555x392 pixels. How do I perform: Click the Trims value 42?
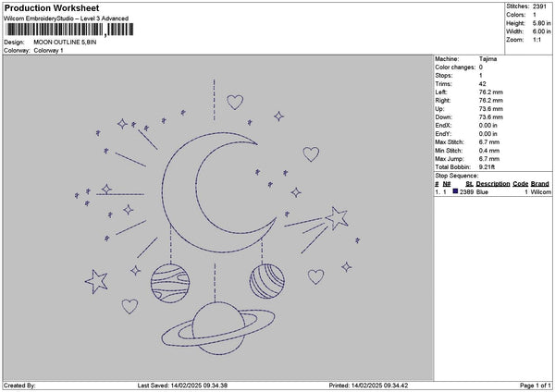click(x=483, y=84)
